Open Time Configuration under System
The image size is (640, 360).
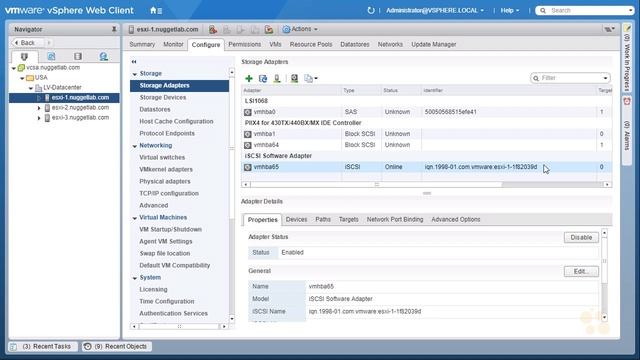(x=167, y=301)
